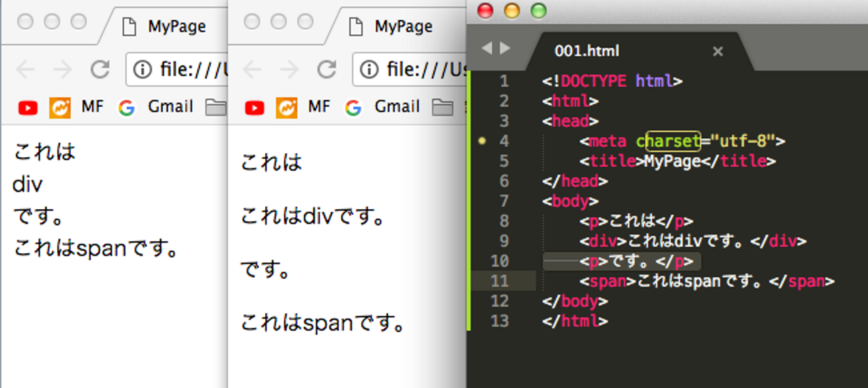
Task: Switch to previous tab using Sublime's left arrow
Action: [x=486, y=49]
